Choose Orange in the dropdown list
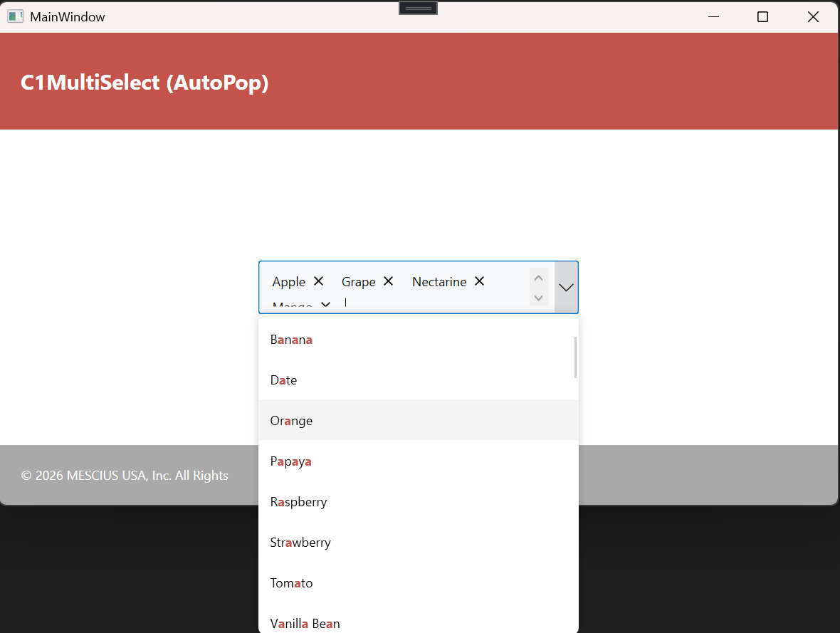This screenshot has width=840, height=633. coord(419,420)
